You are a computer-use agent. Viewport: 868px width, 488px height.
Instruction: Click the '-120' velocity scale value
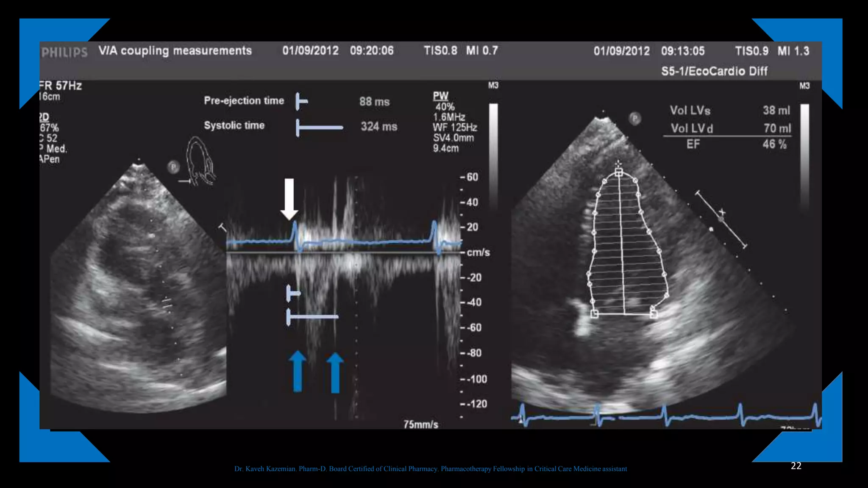coord(477,404)
